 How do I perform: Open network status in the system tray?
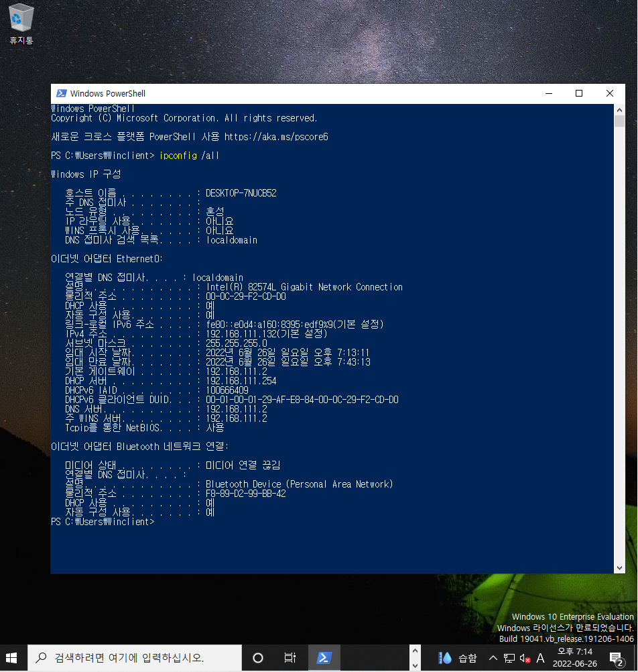pos(509,658)
